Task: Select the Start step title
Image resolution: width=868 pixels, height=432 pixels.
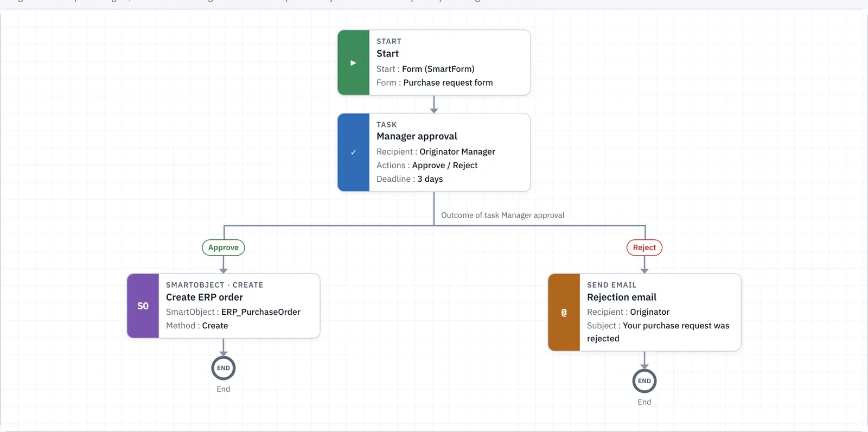Action: point(387,54)
